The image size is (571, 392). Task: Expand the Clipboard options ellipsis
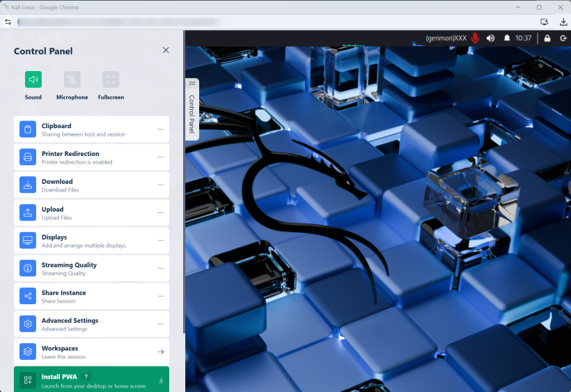pyautogui.click(x=161, y=130)
